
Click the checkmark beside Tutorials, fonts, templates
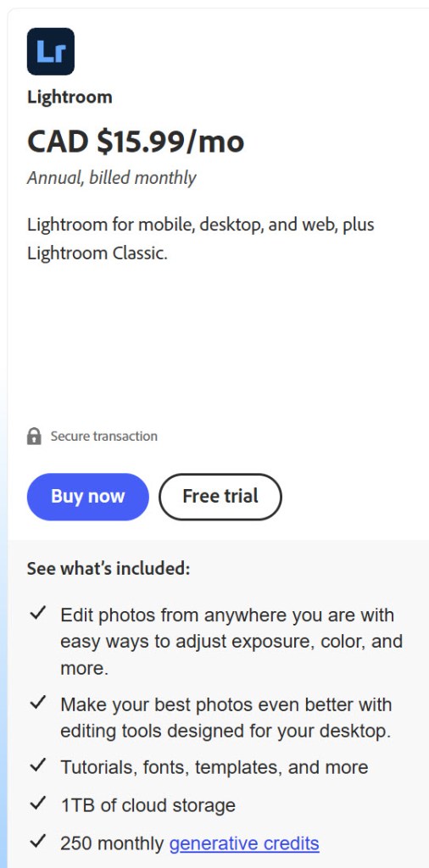(x=37, y=765)
